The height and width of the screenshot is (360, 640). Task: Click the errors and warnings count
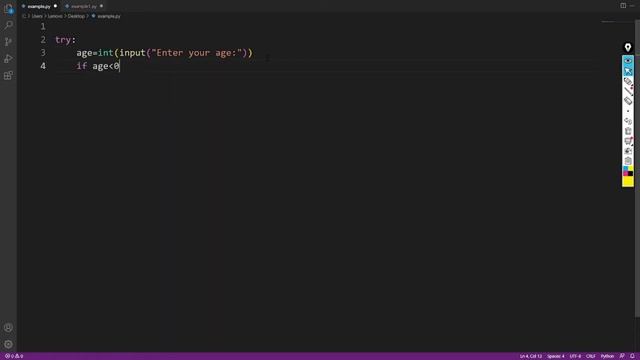14,356
